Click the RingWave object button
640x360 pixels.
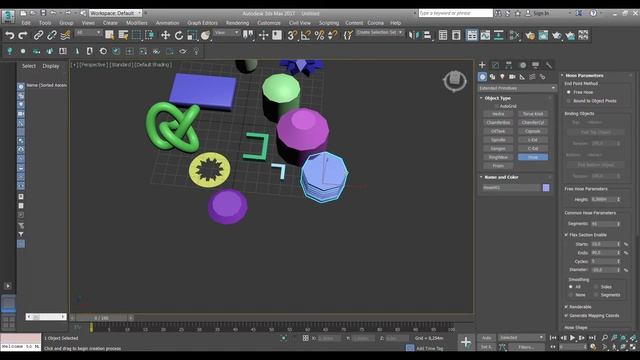[498, 157]
